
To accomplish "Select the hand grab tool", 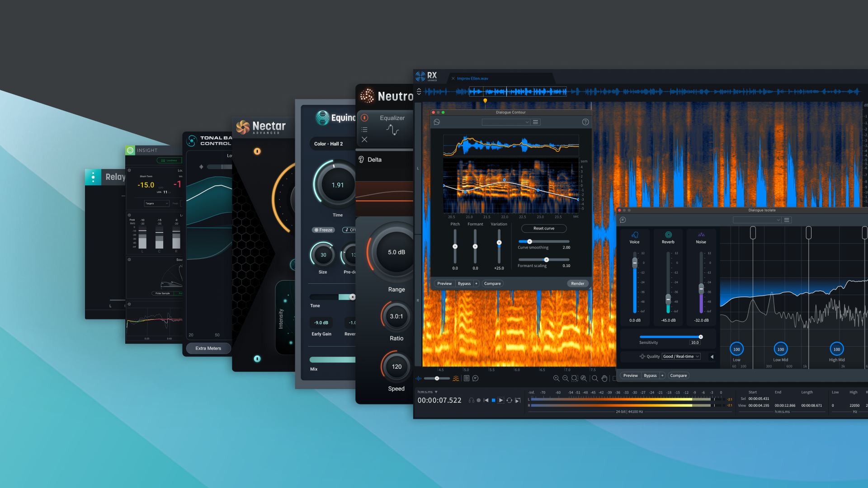I will (604, 379).
